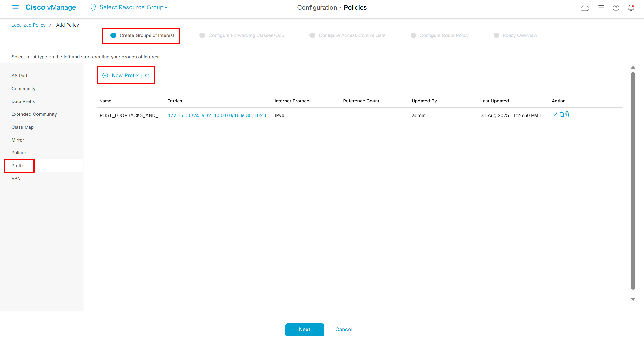The width and height of the screenshot is (644, 347).
Task: Open the task list icon
Action: coord(601,8)
